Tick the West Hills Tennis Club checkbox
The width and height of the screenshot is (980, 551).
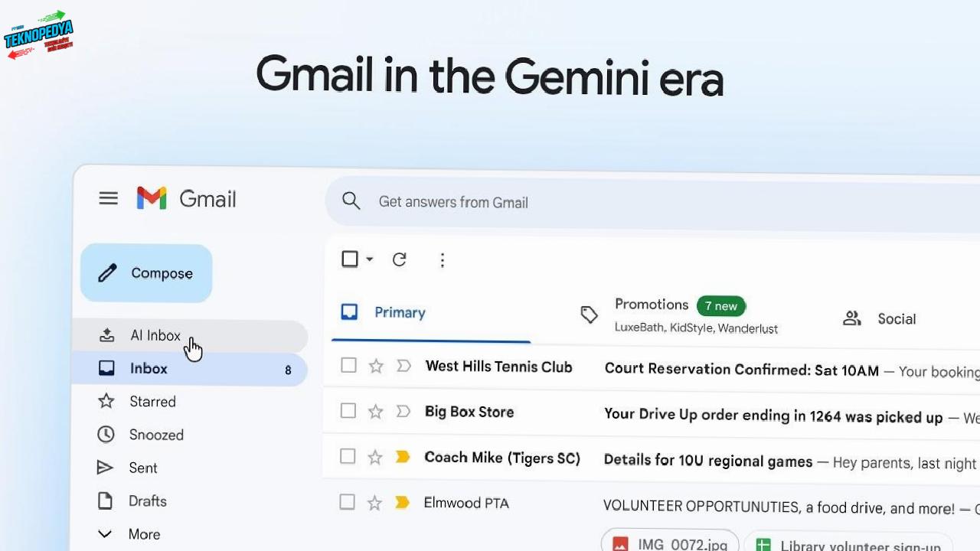click(x=348, y=365)
